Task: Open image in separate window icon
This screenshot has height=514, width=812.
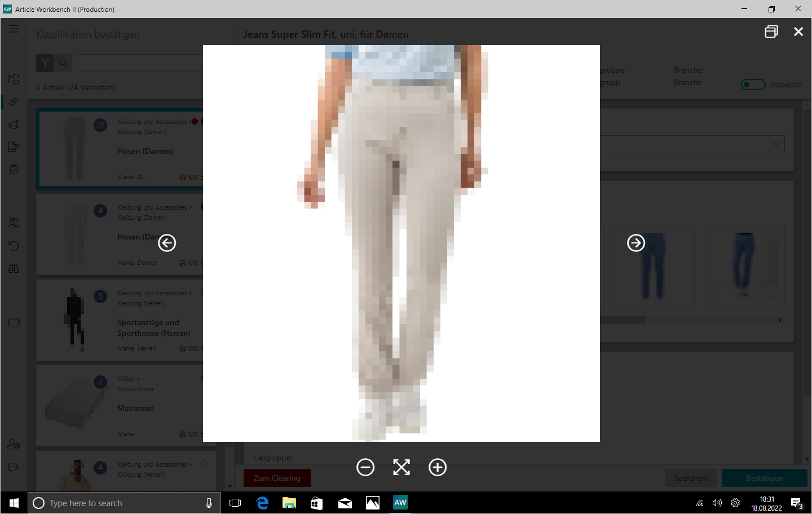Action: (x=771, y=32)
